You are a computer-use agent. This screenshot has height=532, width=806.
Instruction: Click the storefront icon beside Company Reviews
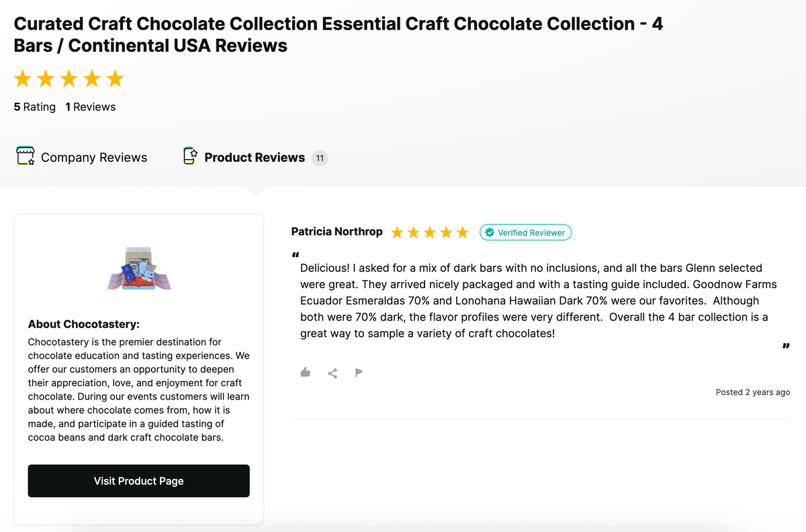tap(25, 157)
